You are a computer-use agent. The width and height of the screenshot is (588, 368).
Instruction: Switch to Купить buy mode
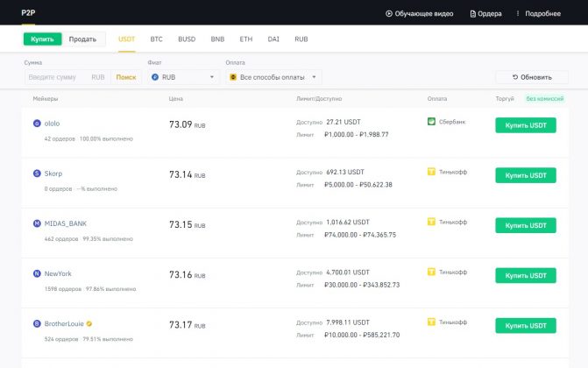42,39
